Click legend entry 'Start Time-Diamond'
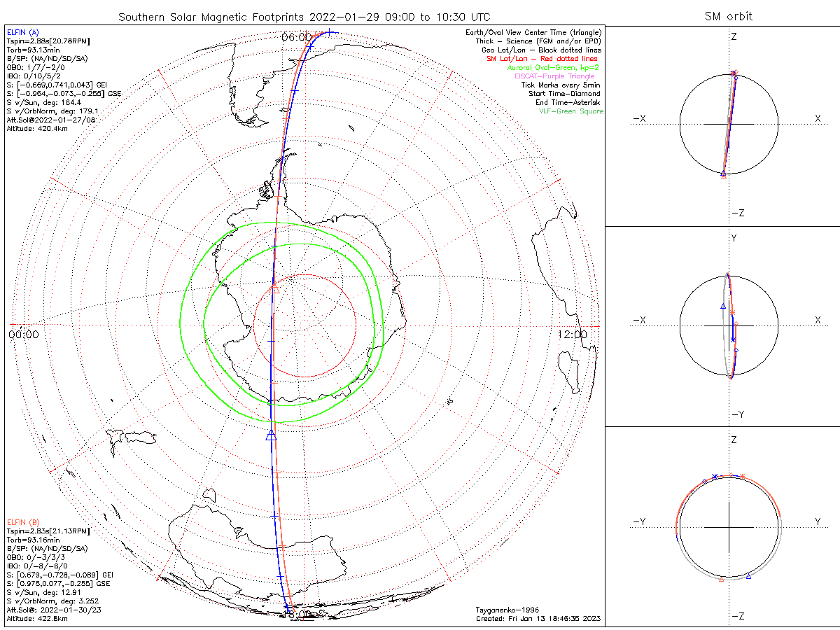 [x=564, y=93]
